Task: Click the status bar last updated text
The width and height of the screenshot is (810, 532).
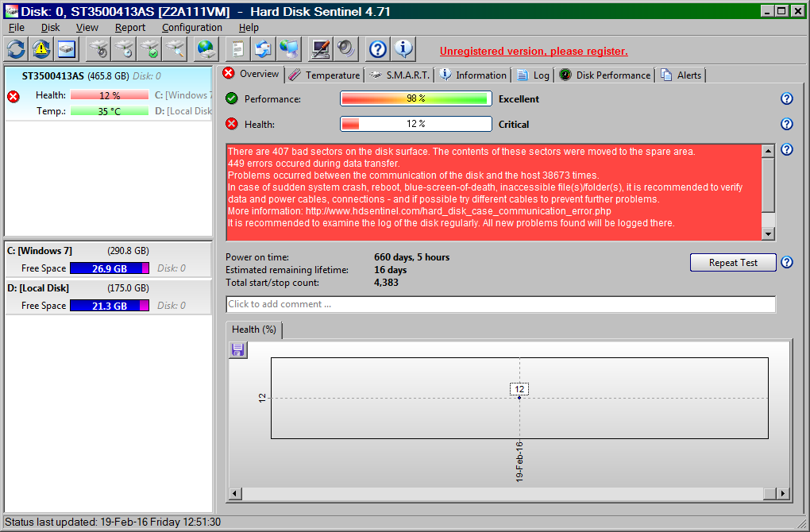Action: pyautogui.click(x=113, y=522)
